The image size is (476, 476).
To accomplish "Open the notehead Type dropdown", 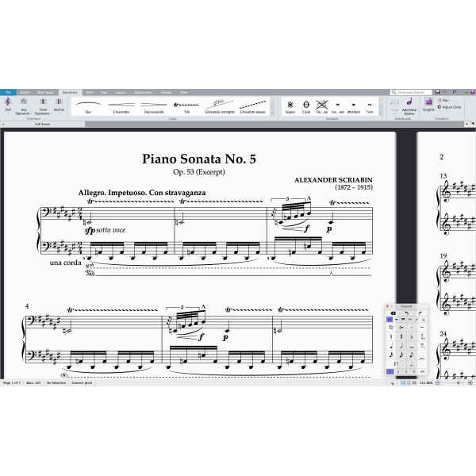I will (x=394, y=106).
